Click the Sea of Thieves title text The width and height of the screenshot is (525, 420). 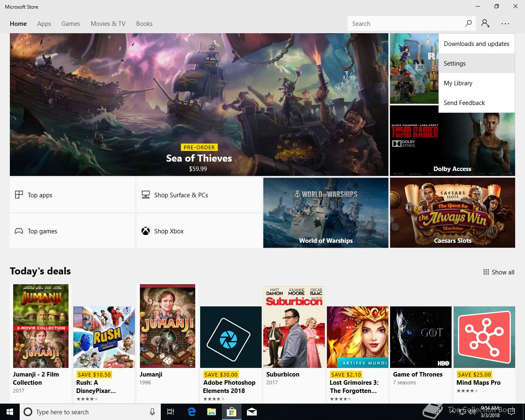tap(199, 158)
